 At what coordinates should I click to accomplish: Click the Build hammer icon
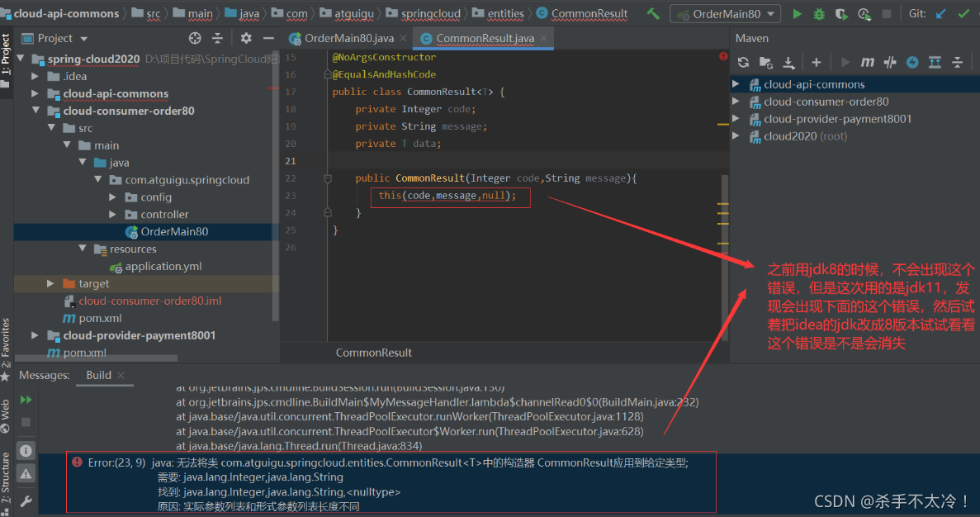653,13
